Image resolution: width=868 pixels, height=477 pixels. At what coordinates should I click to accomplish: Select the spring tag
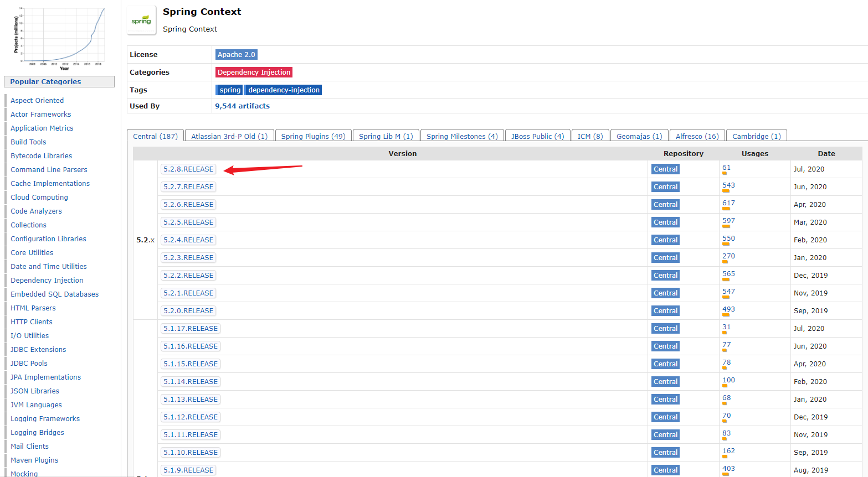point(229,90)
